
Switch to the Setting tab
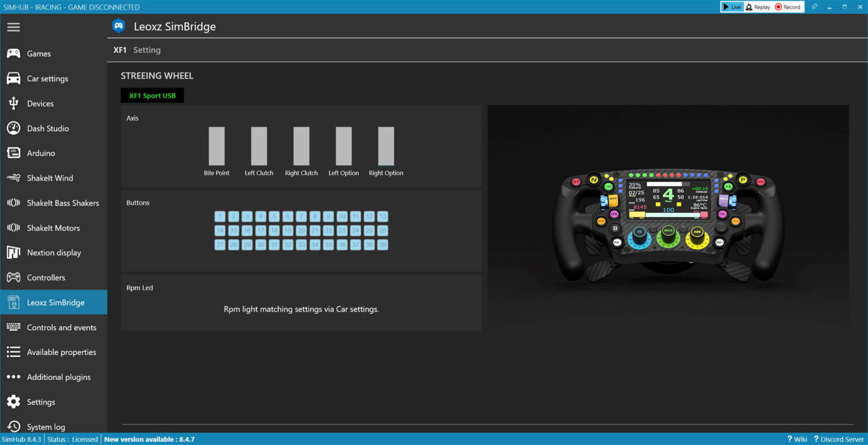click(147, 50)
